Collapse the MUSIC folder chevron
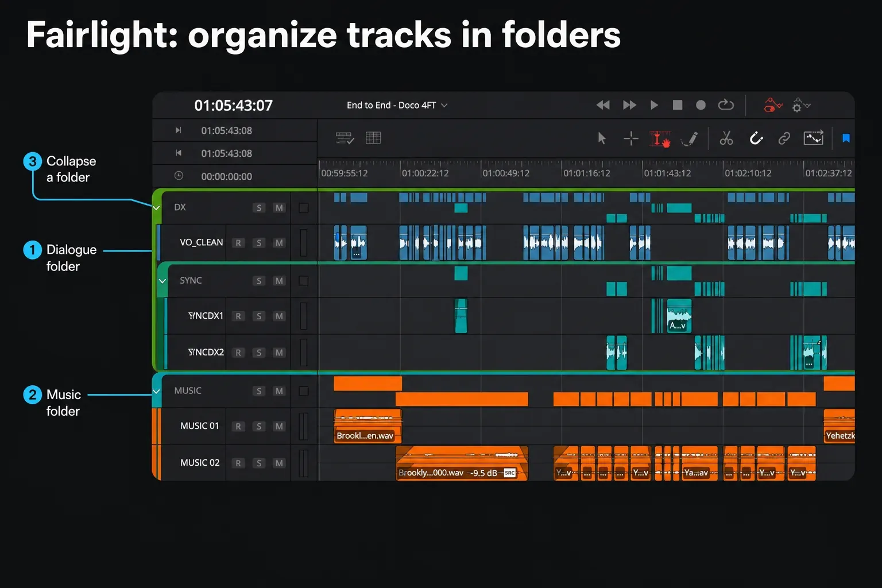This screenshot has height=588, width=882. 156,391
